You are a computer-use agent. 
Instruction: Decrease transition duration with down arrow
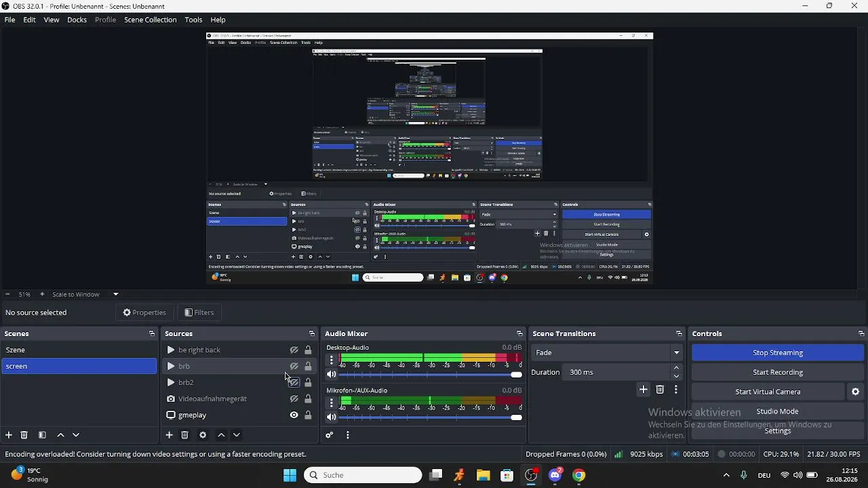(x=677, y=376)
